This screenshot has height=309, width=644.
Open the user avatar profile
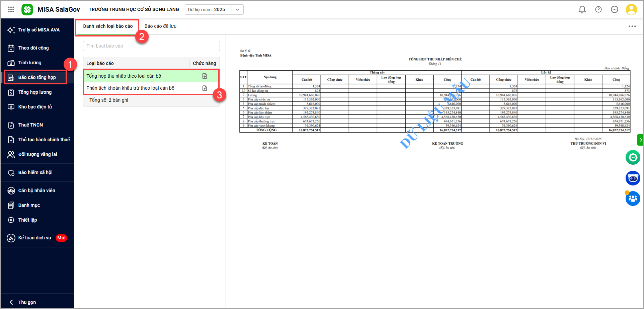(631, 9)
